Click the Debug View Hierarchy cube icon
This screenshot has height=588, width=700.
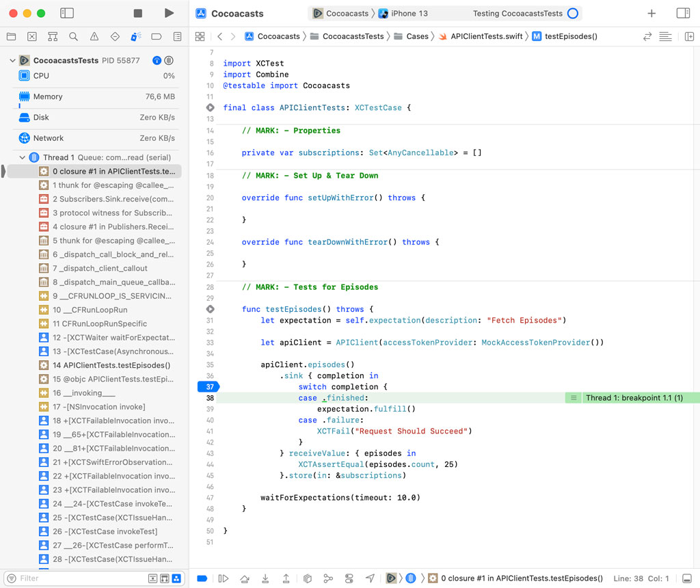[x=307, y=578]
